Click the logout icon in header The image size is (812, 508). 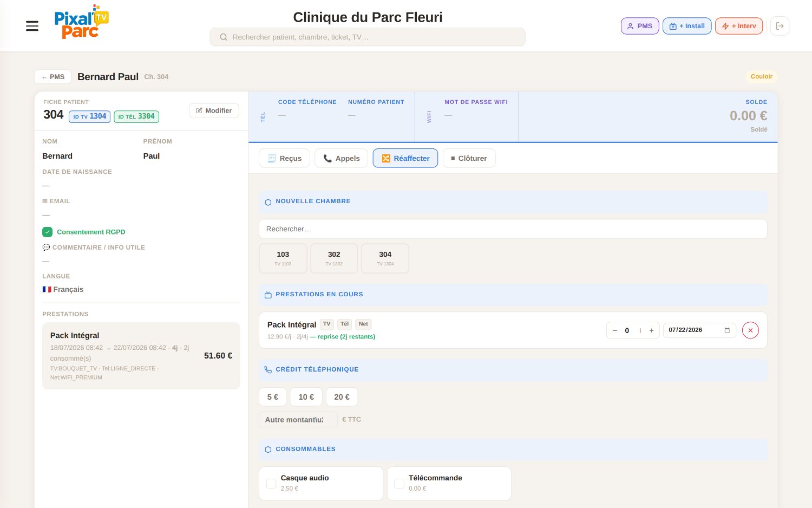point(780,26)
